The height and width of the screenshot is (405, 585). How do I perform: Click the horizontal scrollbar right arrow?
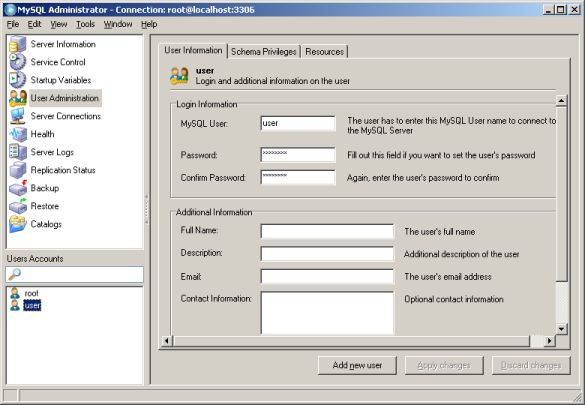549,340
